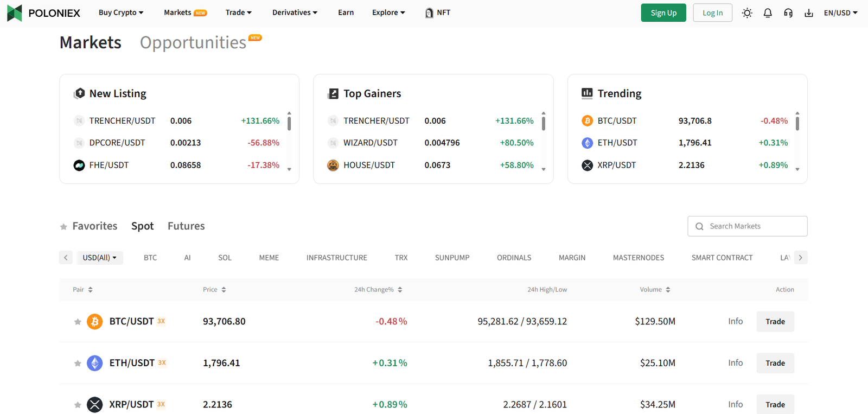
Task: Click TRENCHER icon in New Listing
Action: click(x=79, y=120)
